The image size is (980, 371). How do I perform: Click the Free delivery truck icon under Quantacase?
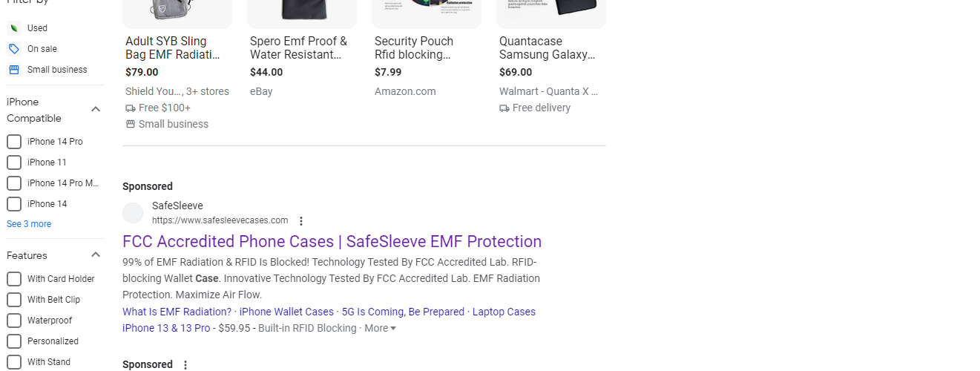click(504, 108)
